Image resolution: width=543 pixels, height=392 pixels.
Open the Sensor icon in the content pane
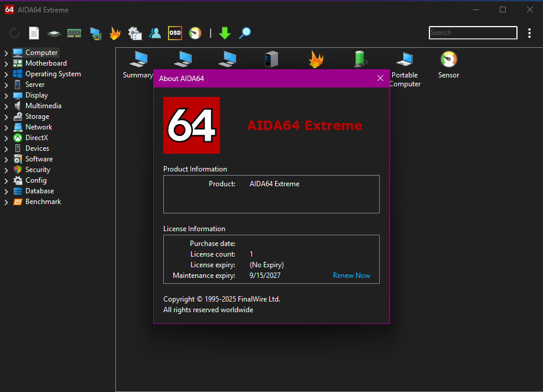(x=448, y=64)
